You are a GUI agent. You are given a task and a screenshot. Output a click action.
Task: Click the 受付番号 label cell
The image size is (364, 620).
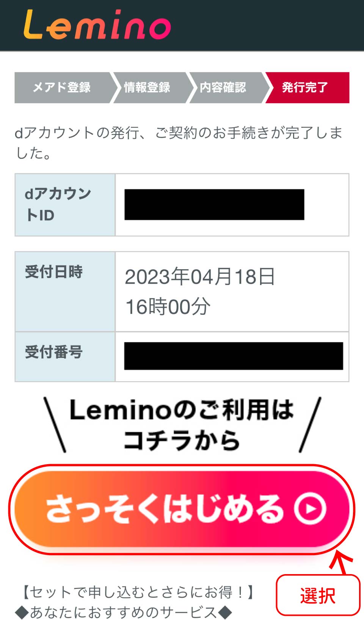point(65,356)
